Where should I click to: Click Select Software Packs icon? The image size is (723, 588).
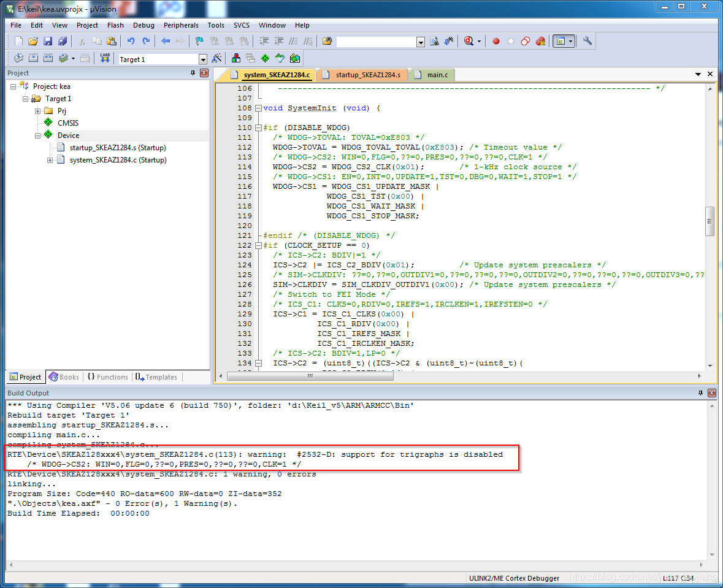tap(280, 58)
